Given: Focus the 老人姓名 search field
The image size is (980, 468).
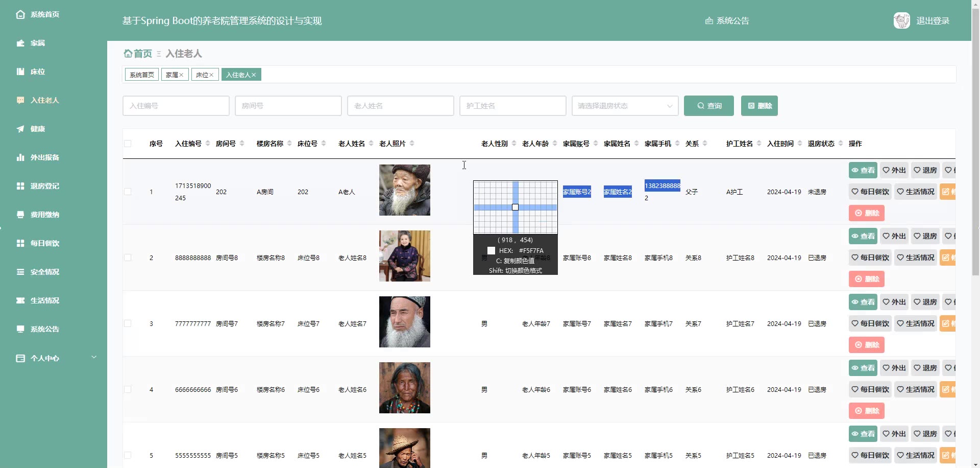Looking at the screenshot, I should pos(401,106).
